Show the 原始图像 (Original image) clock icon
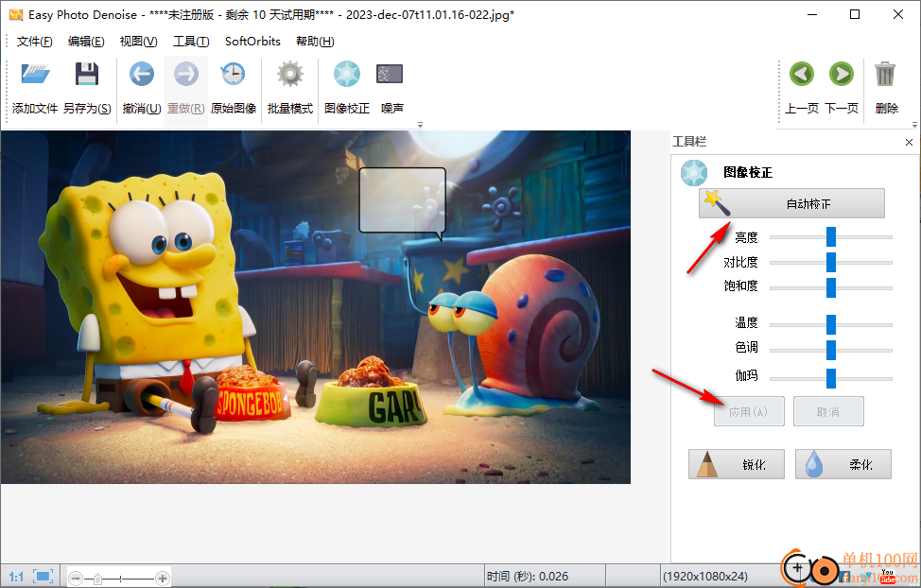Image resolution: width=921 pixels, height=588 pixels. (x=234, y=74)
